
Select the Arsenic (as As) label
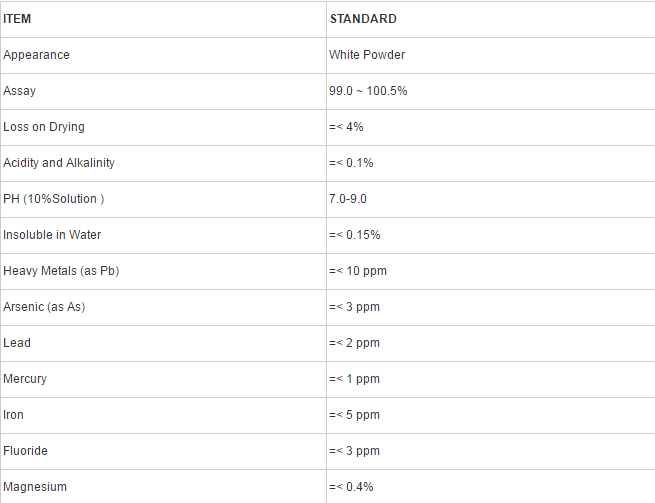pyautogui.click(x=44, y=307)
